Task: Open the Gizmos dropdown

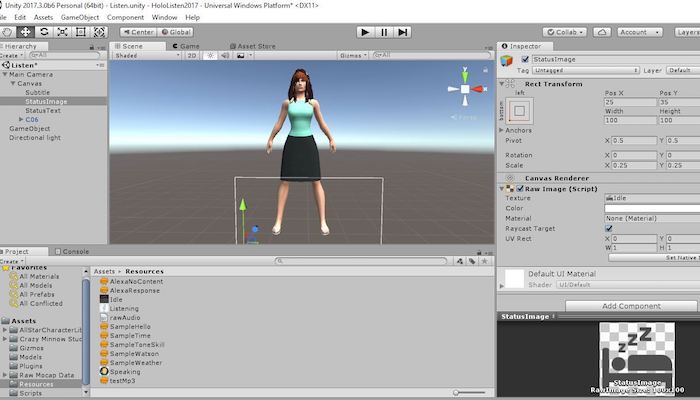Action: tap(353, 55)
